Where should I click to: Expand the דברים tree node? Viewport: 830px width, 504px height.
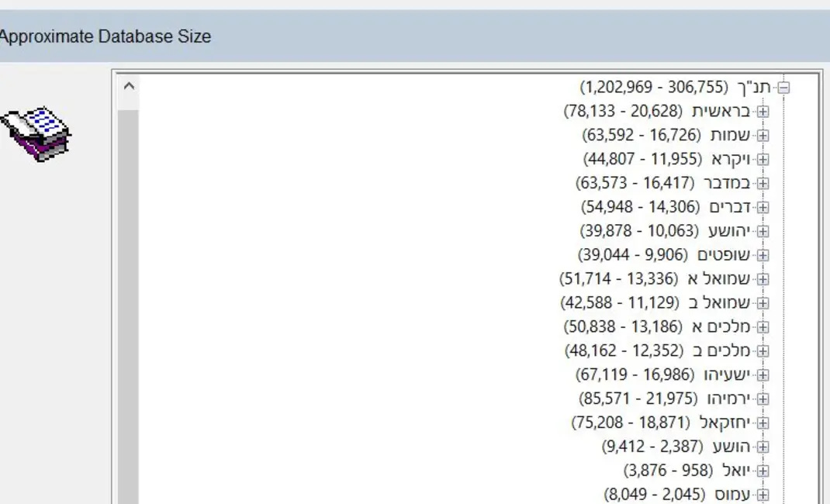pyautogui.click(x=763, y=207)
